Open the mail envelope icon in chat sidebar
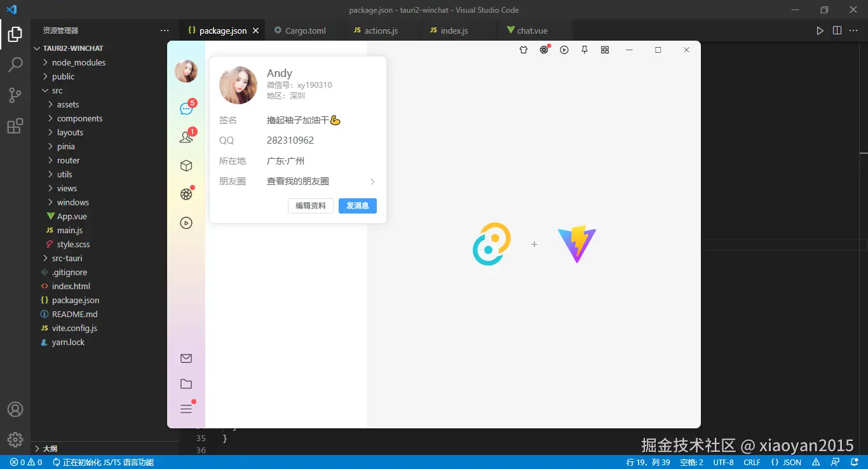The width and height of the screenshot is (868, 469). tap(186, 358)
